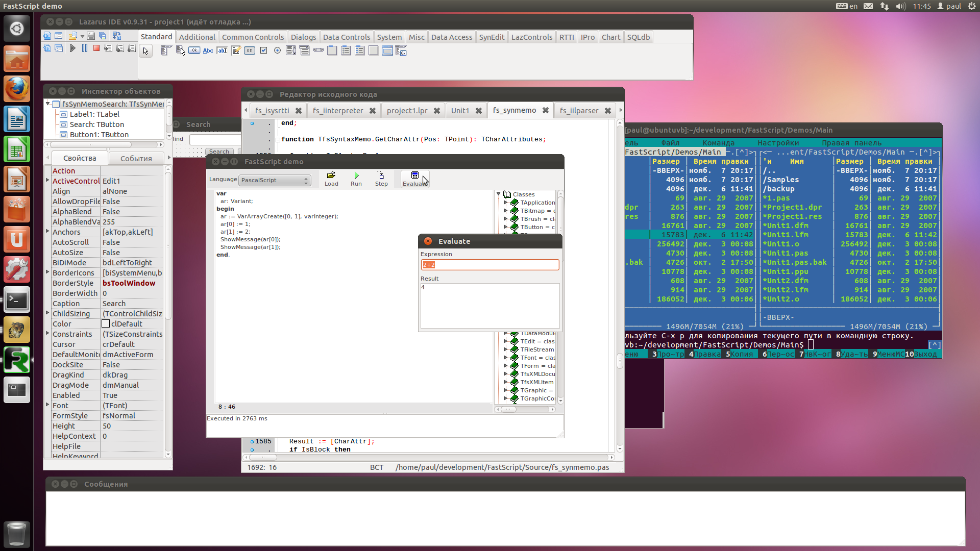This screenshot has width=980, height=551.
Task: Switch to the Additional component palette tab
Action: (x=197, y=37)
